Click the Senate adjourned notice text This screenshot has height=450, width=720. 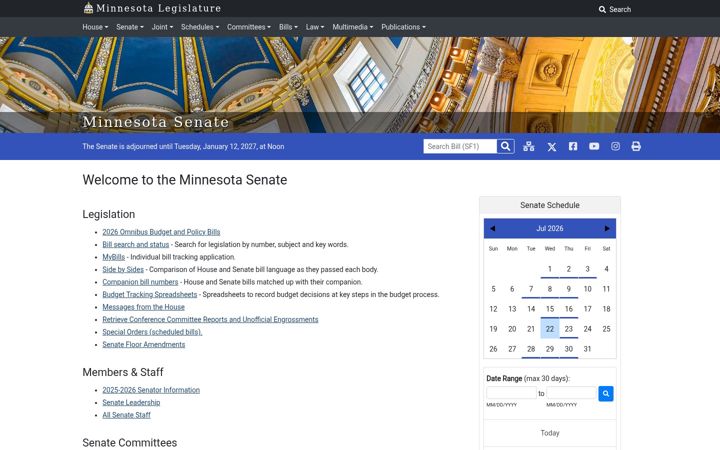click(x=183, y=146)
